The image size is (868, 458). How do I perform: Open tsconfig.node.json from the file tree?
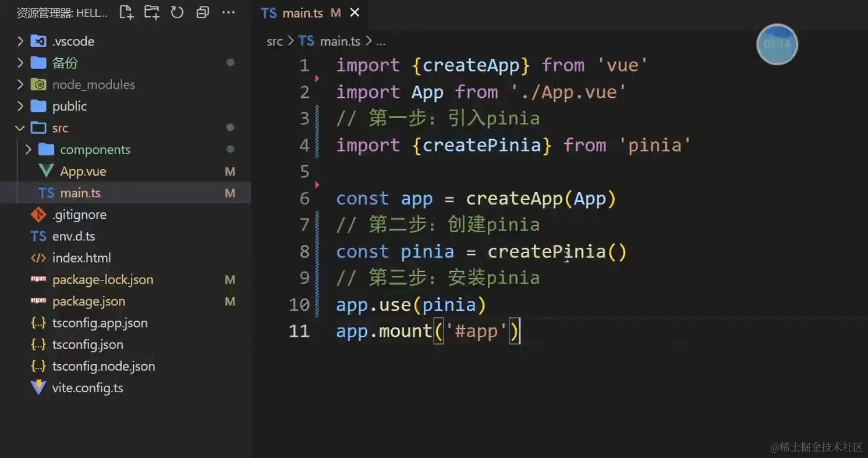(x=104, y=366)
